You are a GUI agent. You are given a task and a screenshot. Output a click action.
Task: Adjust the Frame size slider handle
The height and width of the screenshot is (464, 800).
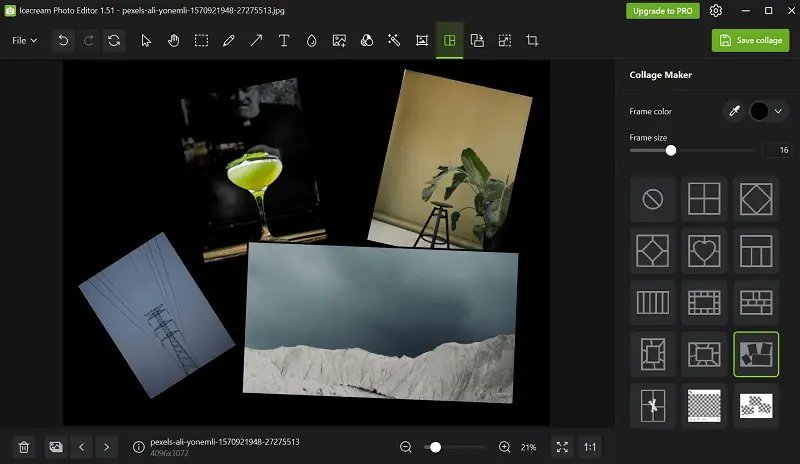[671, 150]
